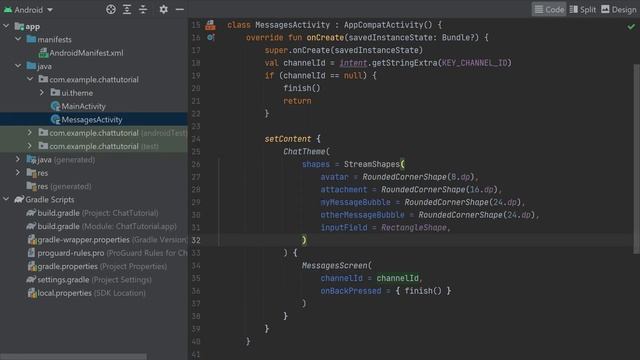Click the manifests folder icon
The height and width of the screenshot is (360, 640).
[x=31, y=39]
